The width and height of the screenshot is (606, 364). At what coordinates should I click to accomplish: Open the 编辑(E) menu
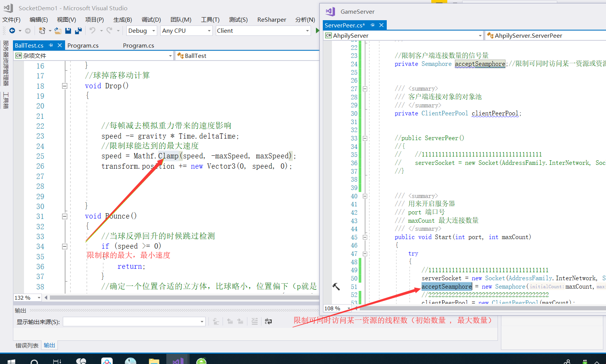39,19
